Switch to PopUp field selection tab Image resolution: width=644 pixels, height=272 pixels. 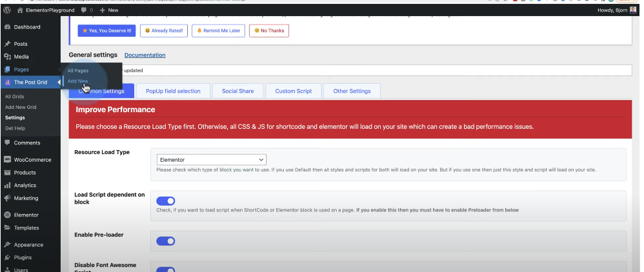174,91
